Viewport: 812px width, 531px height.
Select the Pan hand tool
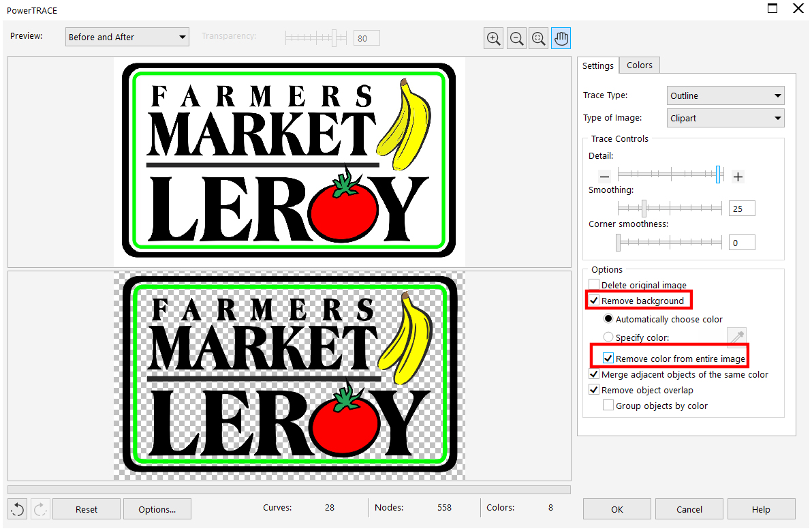(x=561, y=38)
